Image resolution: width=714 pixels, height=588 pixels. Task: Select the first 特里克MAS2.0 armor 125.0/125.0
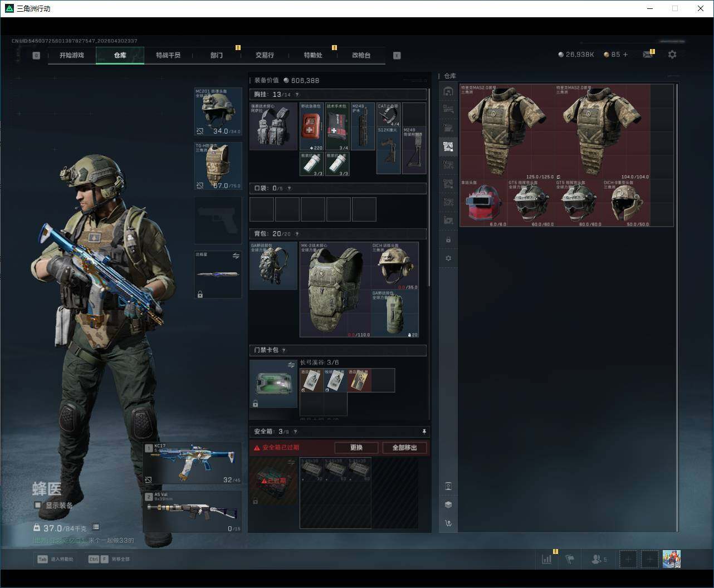[507, 132]
